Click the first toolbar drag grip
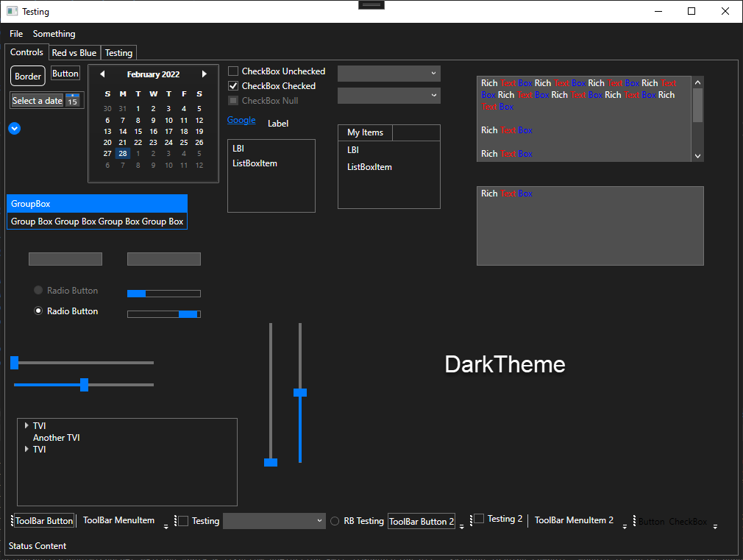743x560 pixels. pyautogui.click(x=13, y=521)
